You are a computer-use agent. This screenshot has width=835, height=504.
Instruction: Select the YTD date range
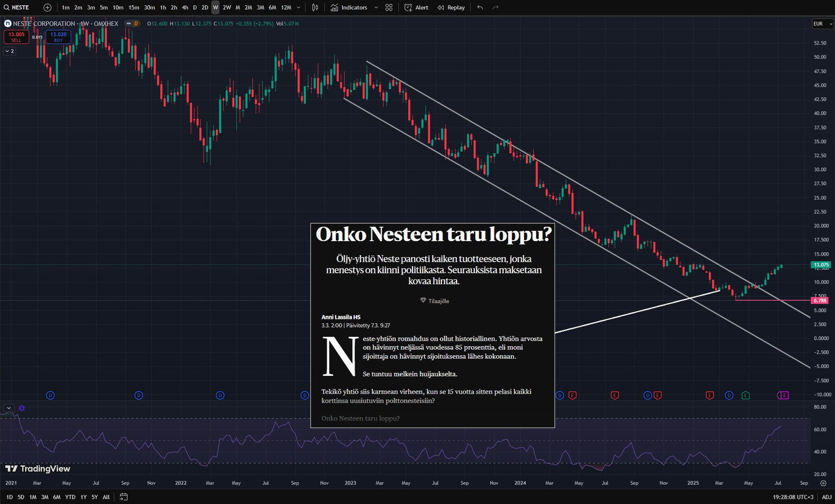click(x=70, y=497)
